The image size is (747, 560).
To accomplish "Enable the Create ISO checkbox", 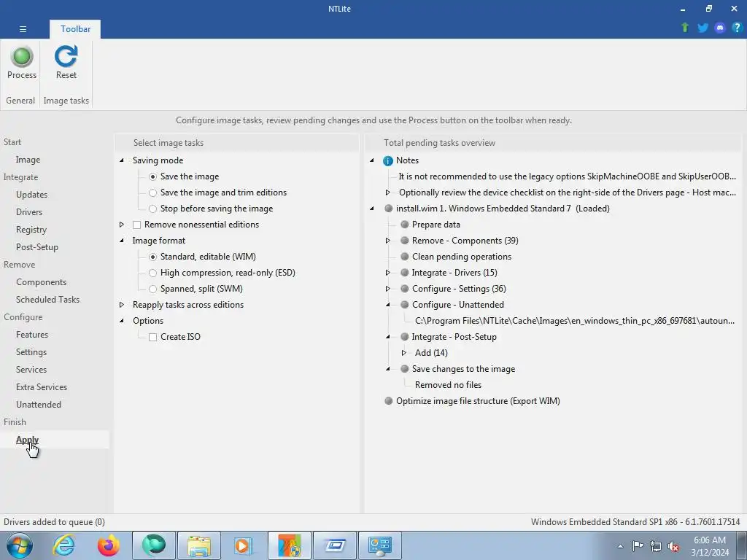I will (x=152, y=337).
